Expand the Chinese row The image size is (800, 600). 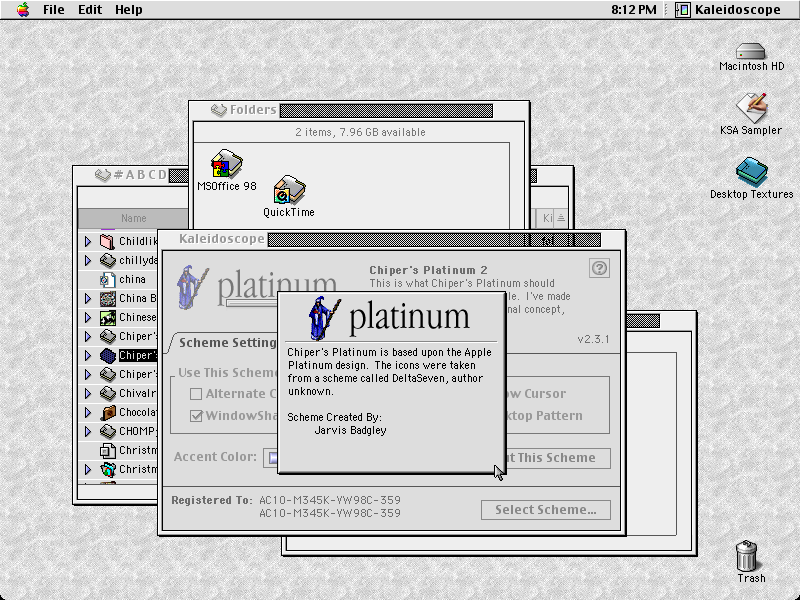88,317
